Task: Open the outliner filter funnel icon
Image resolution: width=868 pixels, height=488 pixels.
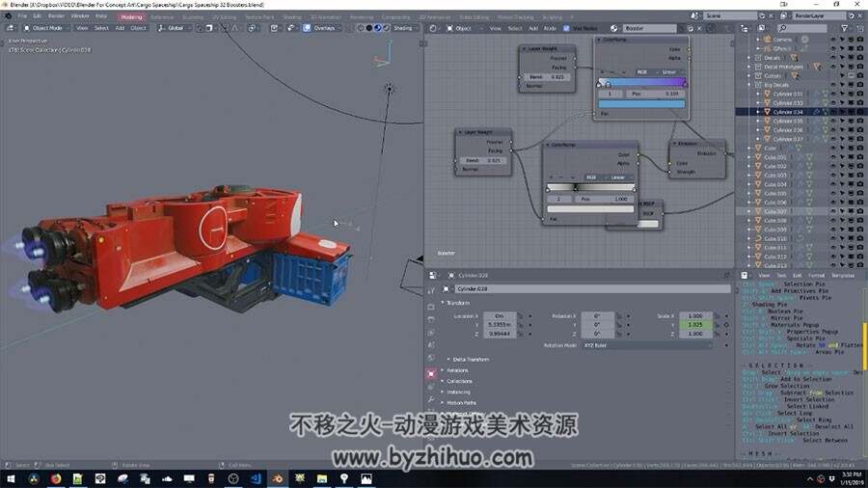Action: click(x=845, y=28)
